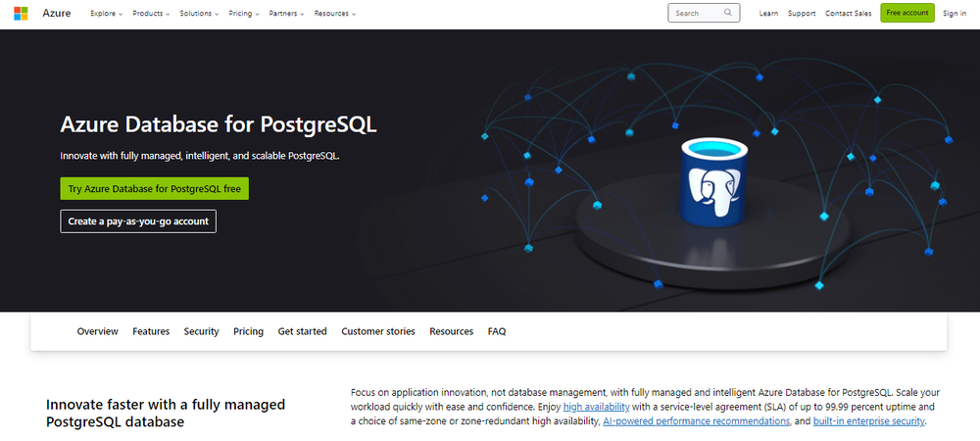Image resolution: width=980 pixels, height=441 pixels.
Task: Expand the Products dropdown menu
Action: pos(151,13)
